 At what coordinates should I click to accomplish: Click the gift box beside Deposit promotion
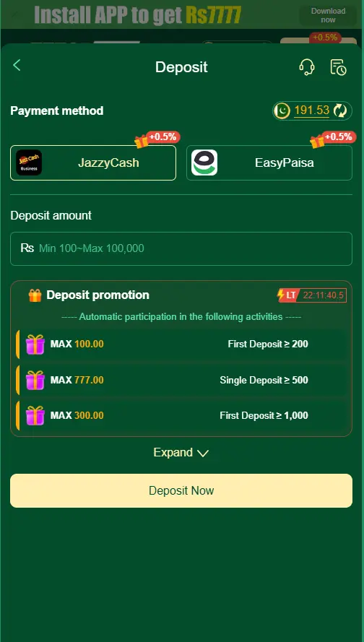point(35,295)
